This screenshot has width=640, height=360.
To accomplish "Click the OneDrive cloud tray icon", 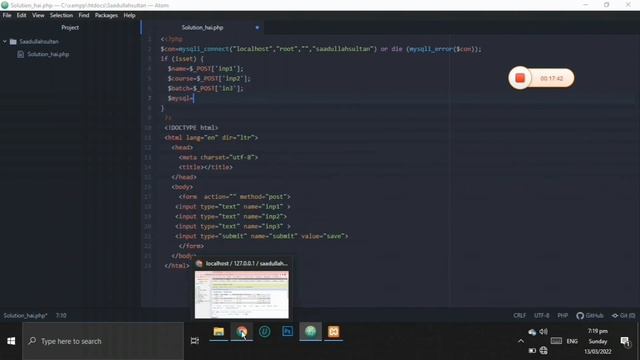I will (532, 332).
